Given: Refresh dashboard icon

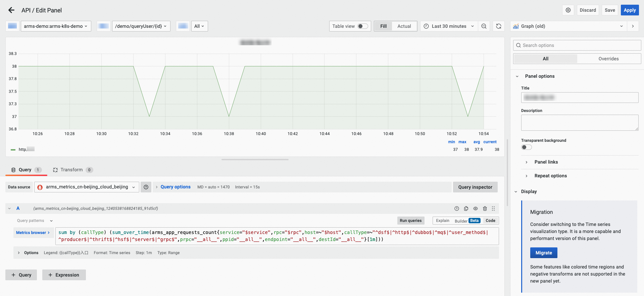Looking at the screenshot, I should tap(499, 26).
